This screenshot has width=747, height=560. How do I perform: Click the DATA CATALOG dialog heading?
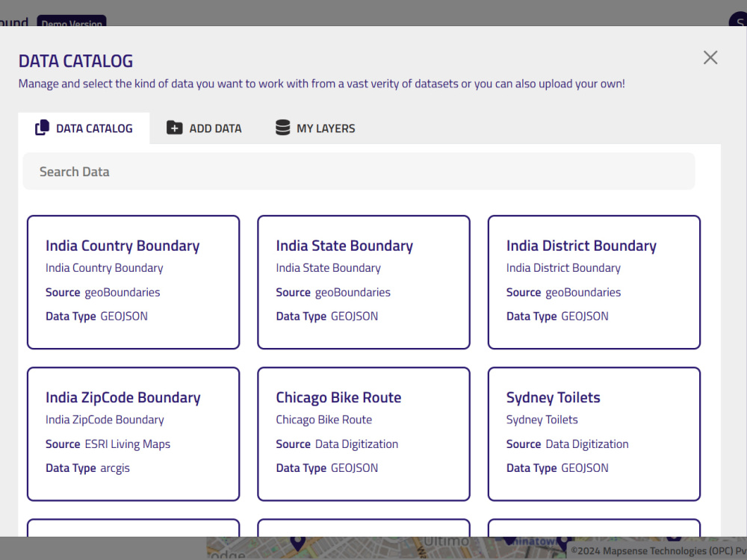point(75,61)
